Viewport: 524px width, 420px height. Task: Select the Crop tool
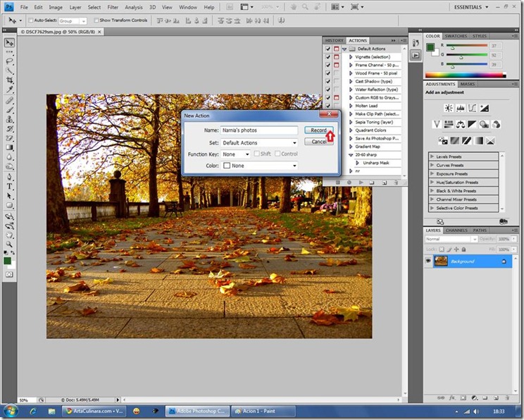point(9,80)
